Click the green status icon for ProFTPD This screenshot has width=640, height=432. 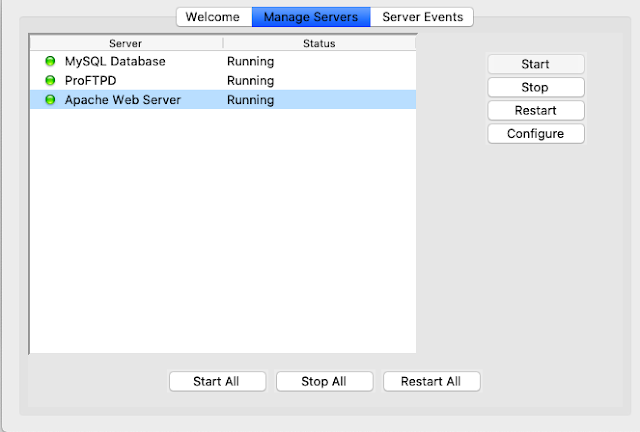50,80
